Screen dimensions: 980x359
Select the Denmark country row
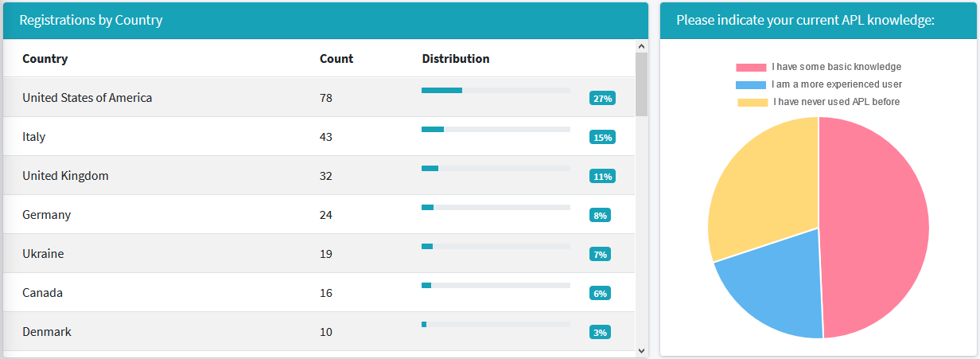319,331
